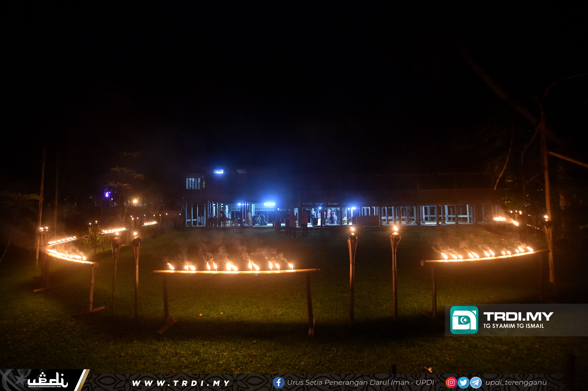Click the lit upper-floor lattice windows

click(x=193, y=183)
